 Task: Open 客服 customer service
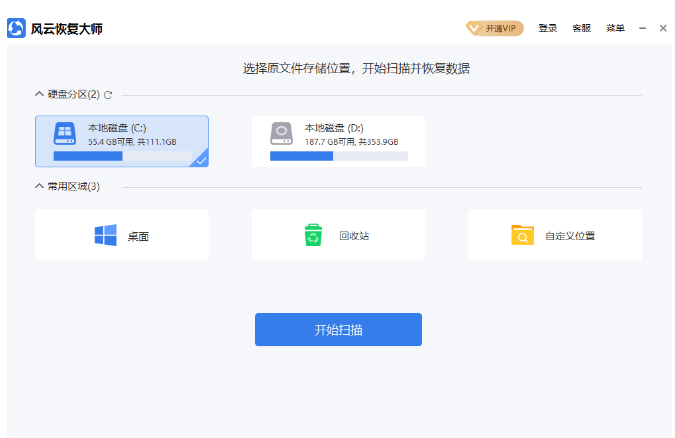click(582, 28)
